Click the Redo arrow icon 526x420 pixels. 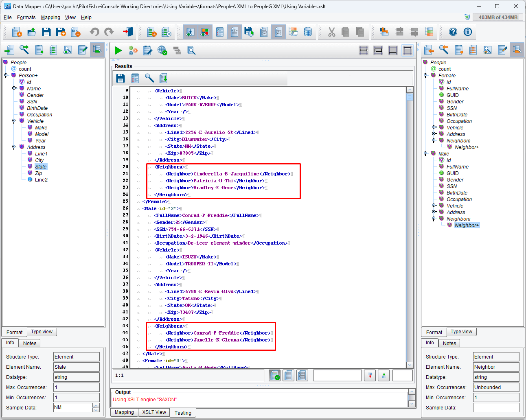click(109, 32)
